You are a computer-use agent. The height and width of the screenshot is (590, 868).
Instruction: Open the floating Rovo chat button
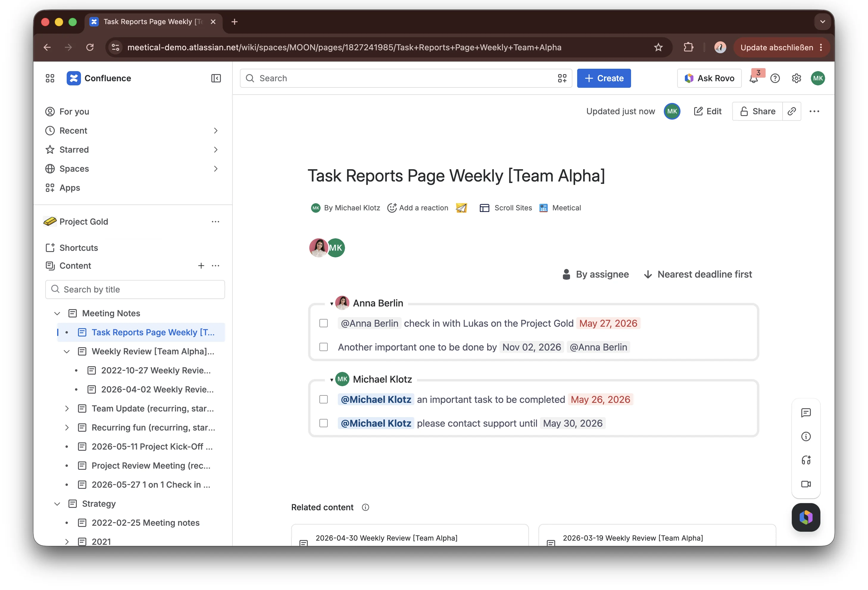805,517
